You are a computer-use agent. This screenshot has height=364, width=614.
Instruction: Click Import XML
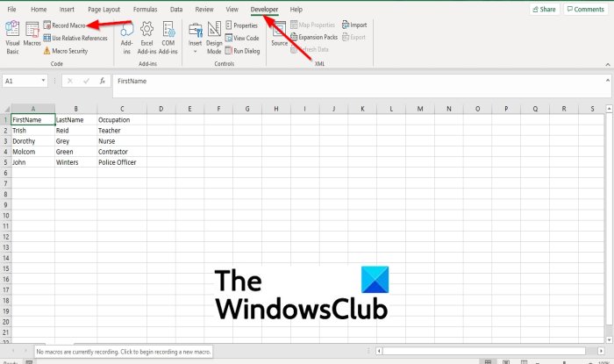354,25
